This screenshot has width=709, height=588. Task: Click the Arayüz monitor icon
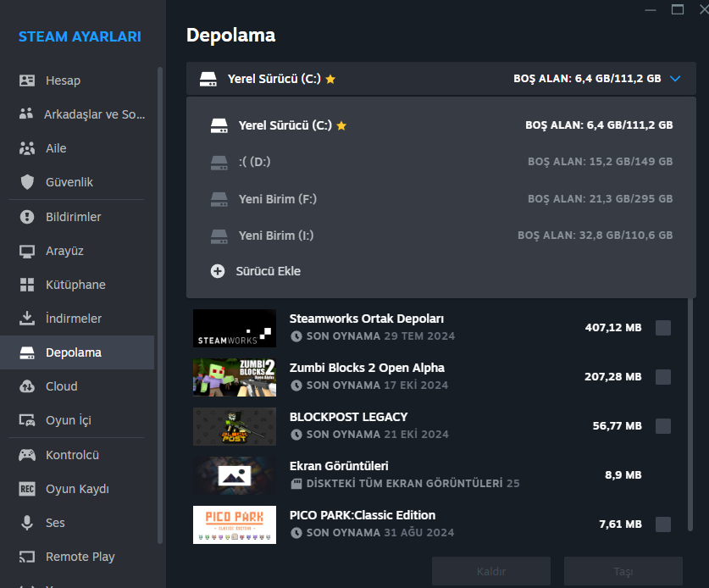click(x=26, y=251)
